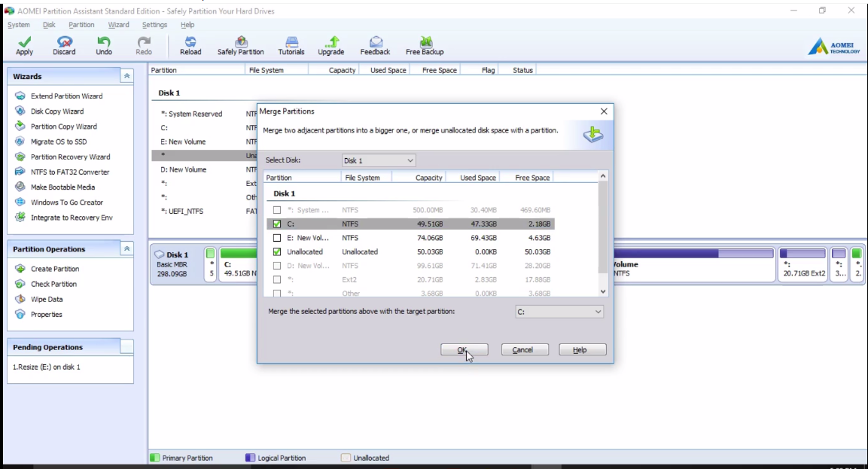Viewport: 868px width, 469px height.
Task: Click the Discard toolbar icon
Action: 64,45
